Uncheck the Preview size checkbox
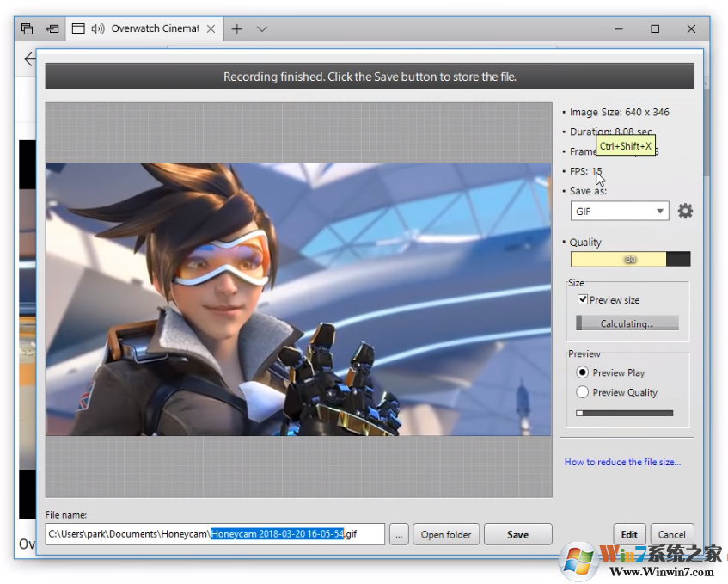 (x=583, y=300)
